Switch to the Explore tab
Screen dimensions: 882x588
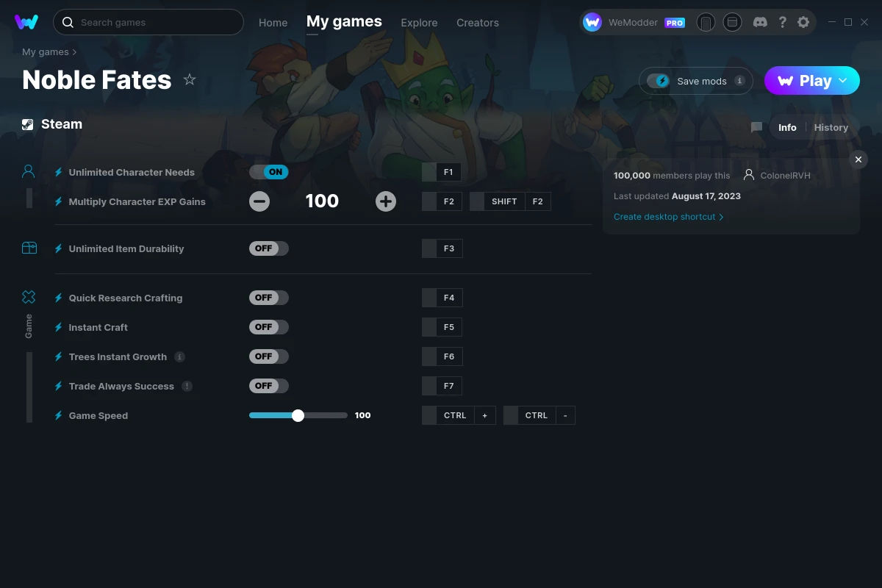coord(419,23)
